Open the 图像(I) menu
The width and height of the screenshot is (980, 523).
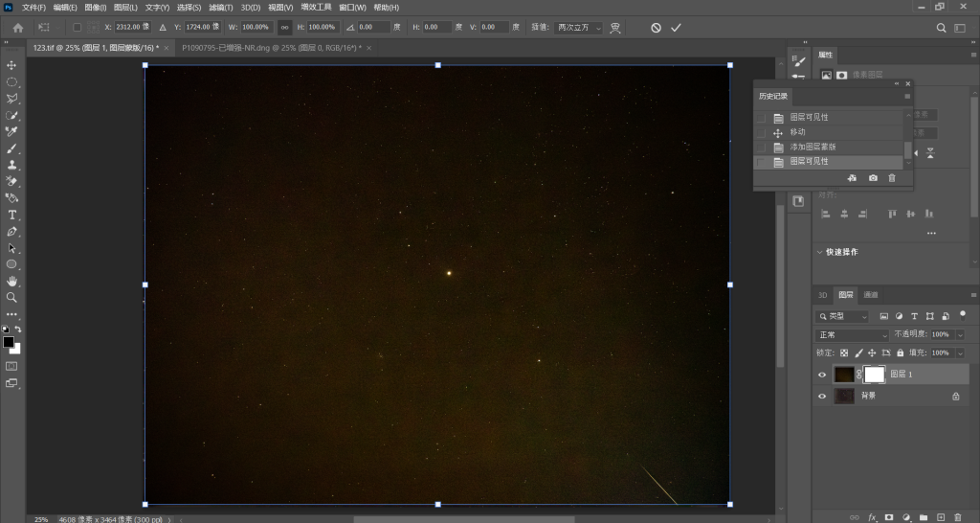[95, 8]
